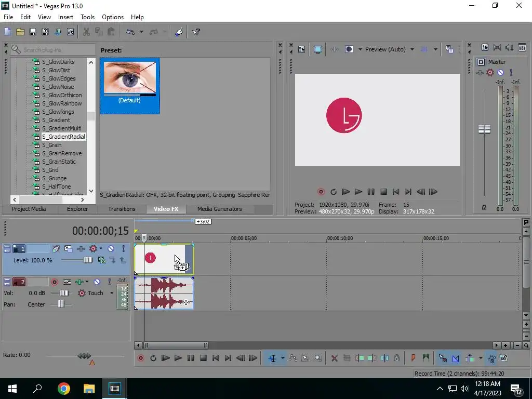Click the LG video event on timeline
This screenshot has width=532, height=399.
point(164,259)
